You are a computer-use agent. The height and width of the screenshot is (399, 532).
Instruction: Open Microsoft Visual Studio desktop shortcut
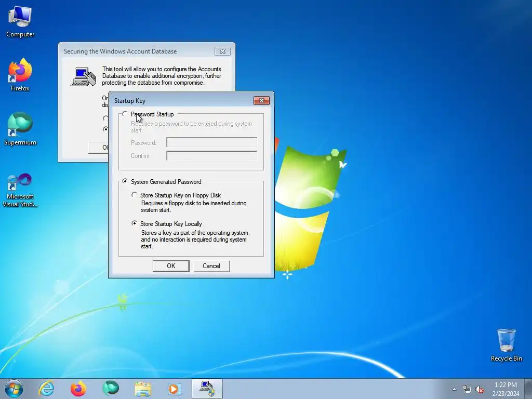click(20, 190)
